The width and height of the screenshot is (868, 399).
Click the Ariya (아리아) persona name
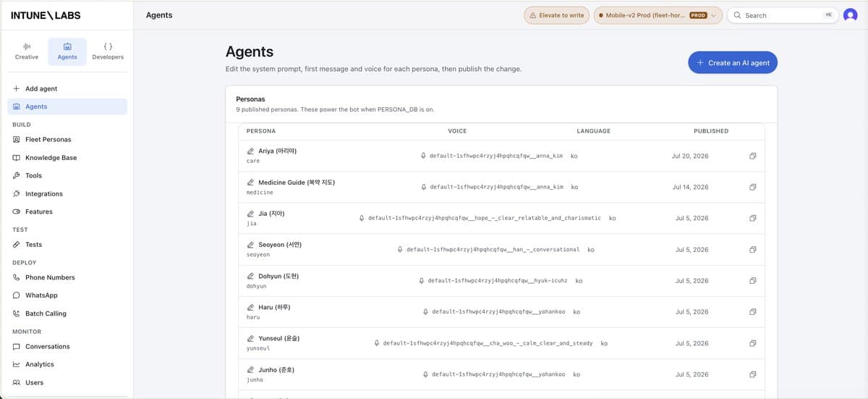tap(278, 151)
